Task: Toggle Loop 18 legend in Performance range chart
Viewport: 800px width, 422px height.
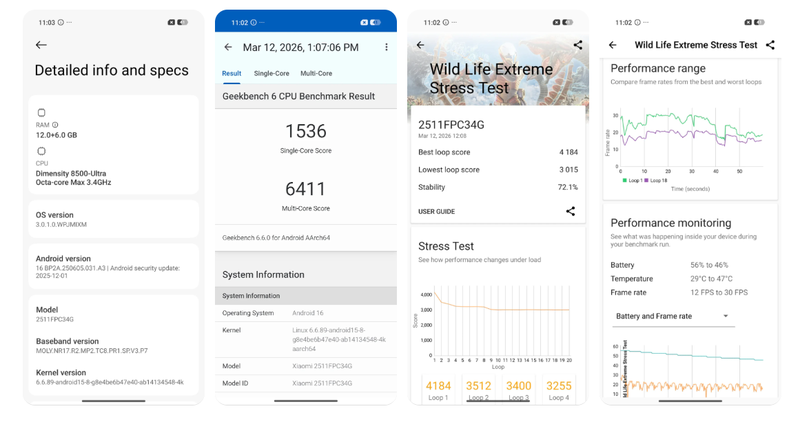Action: click(x=658, y=180)
